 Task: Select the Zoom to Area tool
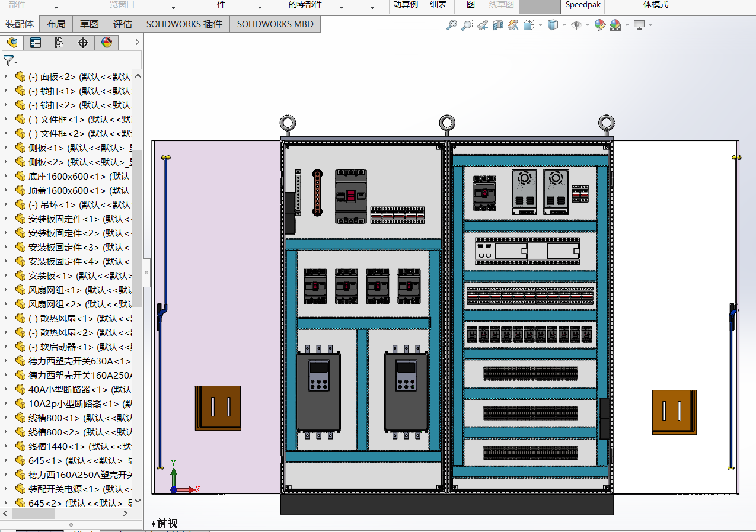(x=467, y=25)
